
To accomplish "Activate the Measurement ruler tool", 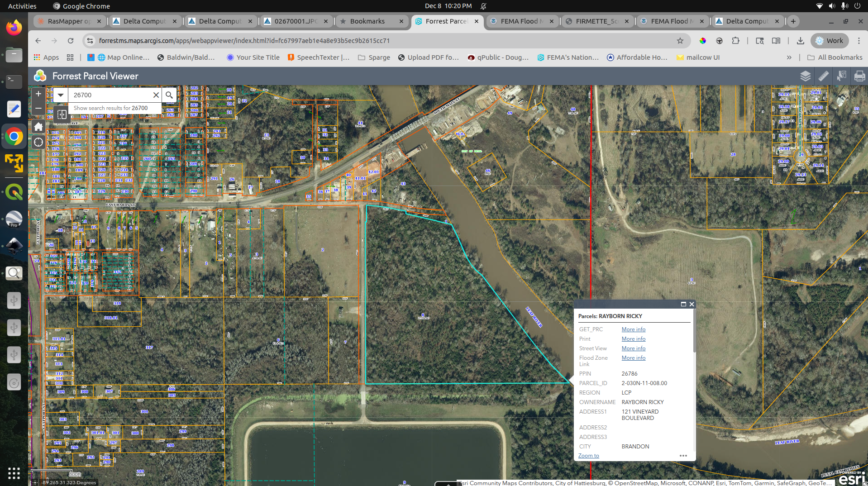I will 823,76.
